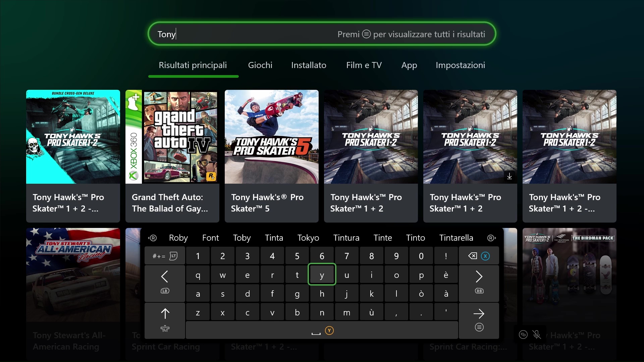This screenshot has width=644, height=362.
Task: Tap the è key
Action: point(446,275)
